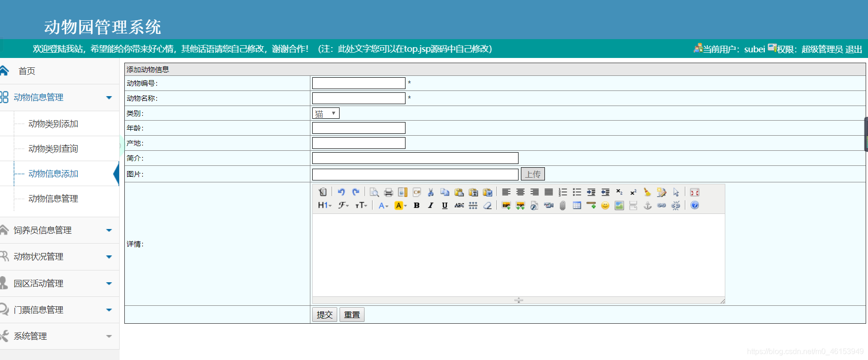Insert bulleted list
Screen dimensions: 868x360
(x=577, y=192)
